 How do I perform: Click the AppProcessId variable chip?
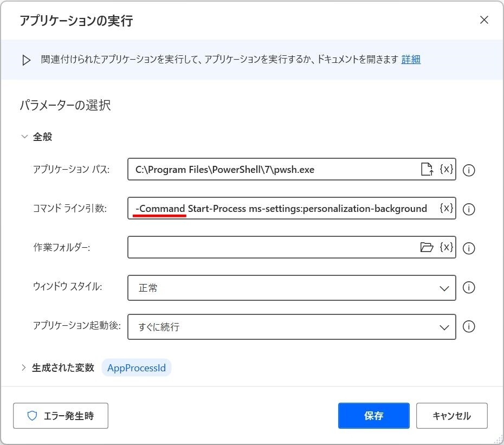(x=137, y=368)
